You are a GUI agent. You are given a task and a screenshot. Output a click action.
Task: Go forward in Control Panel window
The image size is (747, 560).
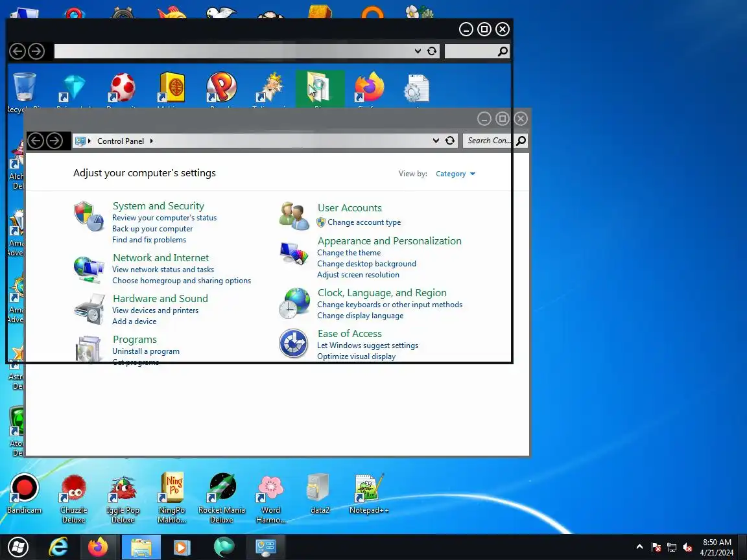coord(54,141)
